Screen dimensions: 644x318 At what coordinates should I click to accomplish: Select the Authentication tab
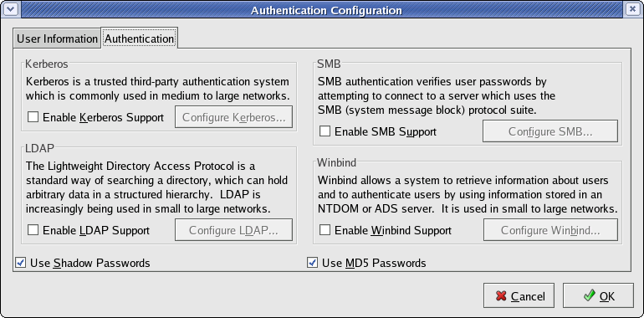(x=139, y=38)
